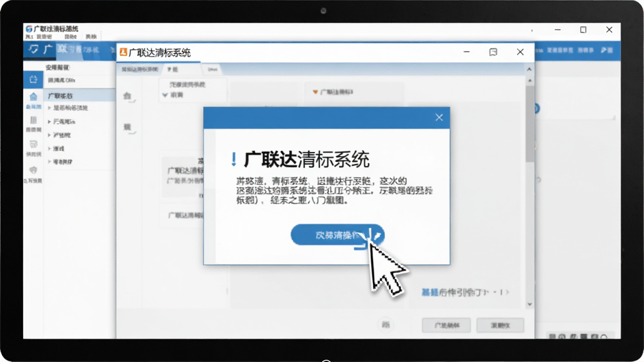Click the scroll-up arrow of inner window scrollbar

[x=530, y=80]
